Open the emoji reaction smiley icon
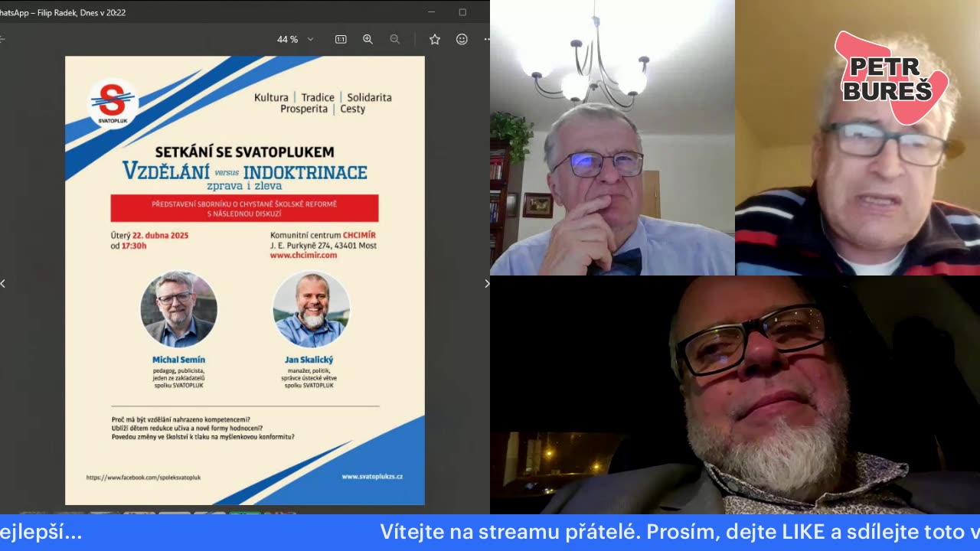 [x=462, y=39]
